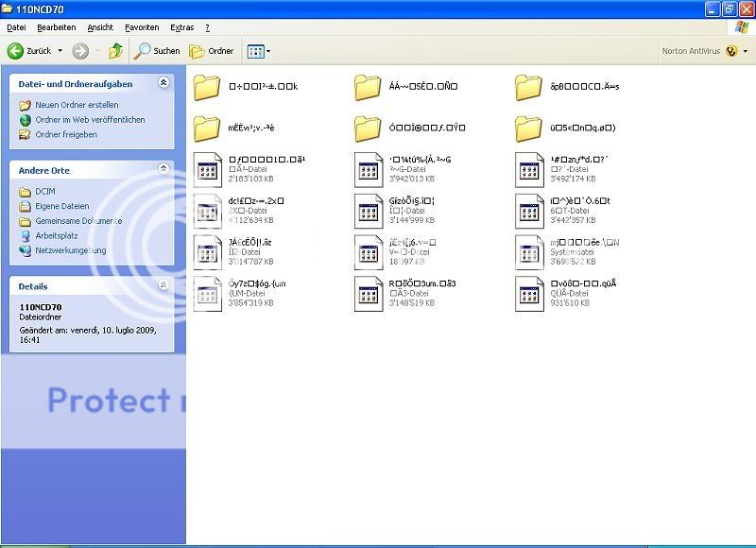Image resolution: width=756 pixels, height=548 pixels.
Task: Open the Extras menu
Action: (181, 27)
